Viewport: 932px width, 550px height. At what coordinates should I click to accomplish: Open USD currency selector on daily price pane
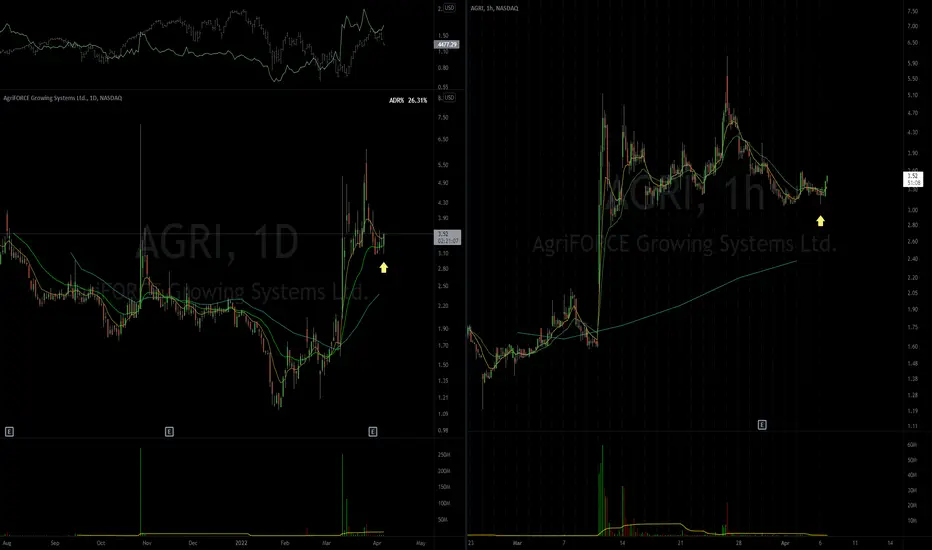coord(449,98)
